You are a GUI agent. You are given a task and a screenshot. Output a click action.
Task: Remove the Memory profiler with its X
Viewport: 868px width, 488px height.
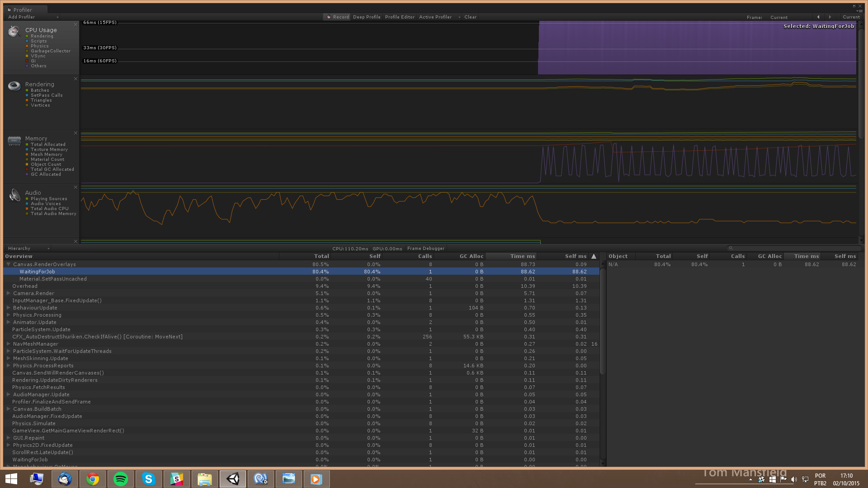click(75, 133)
